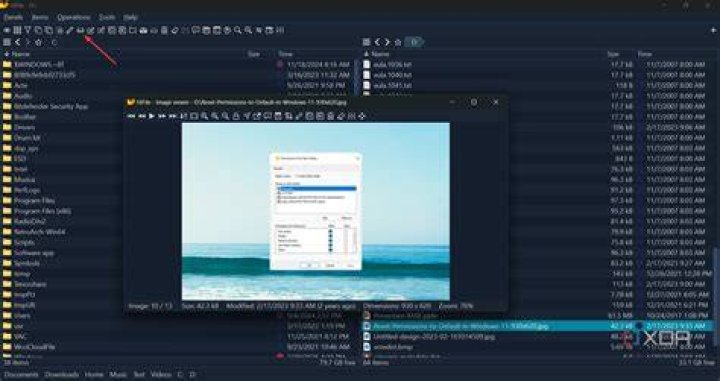Click the pencil rename icon in main toolbar
The width and height of the screenshot is (720, 381).
coord(70,30)
